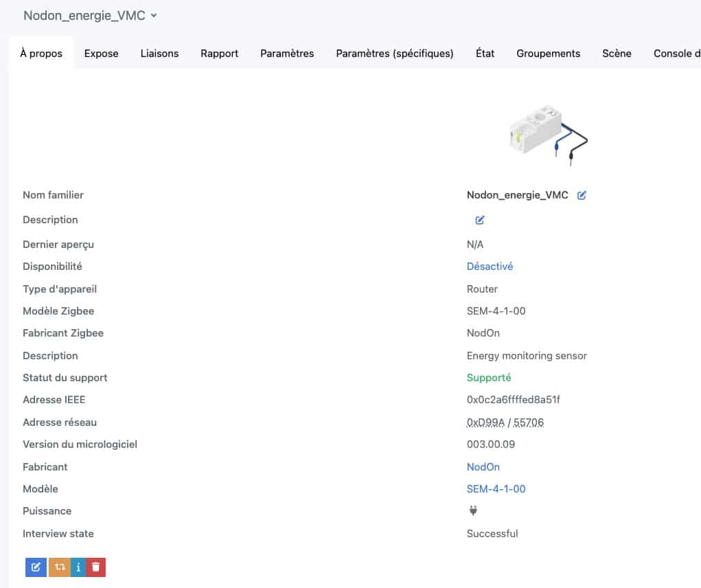The width and height of the screenshot is (701, 588).
Task: Click the Désactivé availability link
Action: point(490,267)
